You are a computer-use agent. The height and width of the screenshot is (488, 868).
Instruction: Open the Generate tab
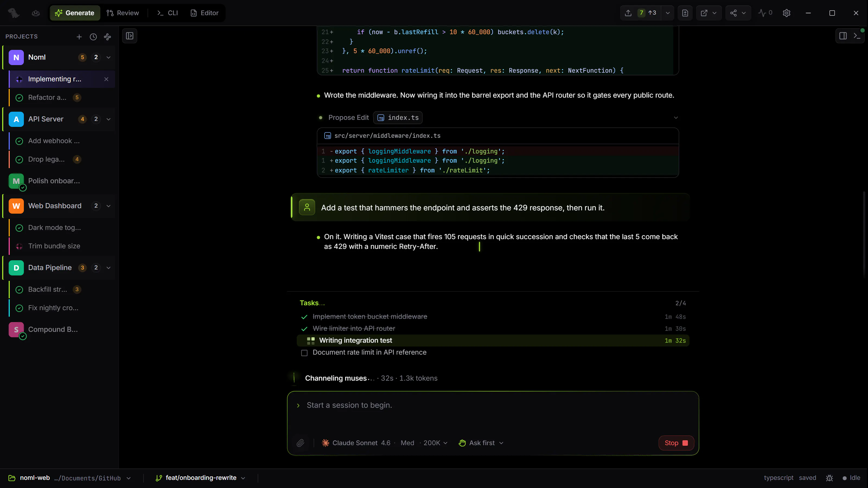75,13
